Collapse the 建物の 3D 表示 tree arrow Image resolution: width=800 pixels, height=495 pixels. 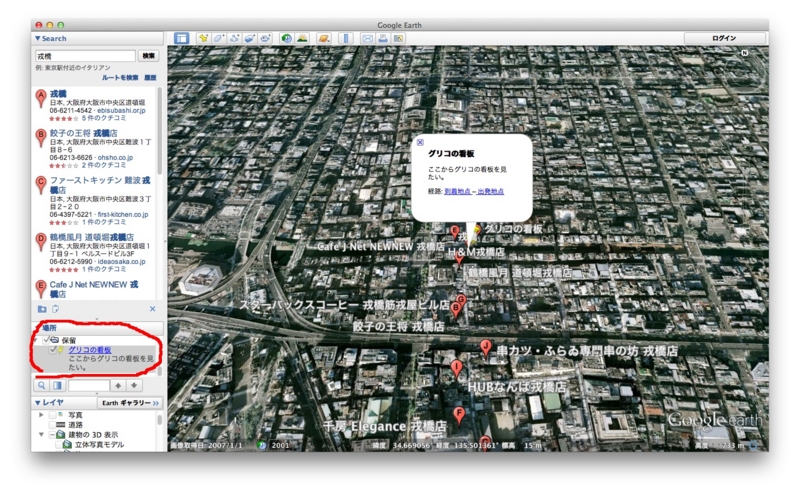coord(41,435)
